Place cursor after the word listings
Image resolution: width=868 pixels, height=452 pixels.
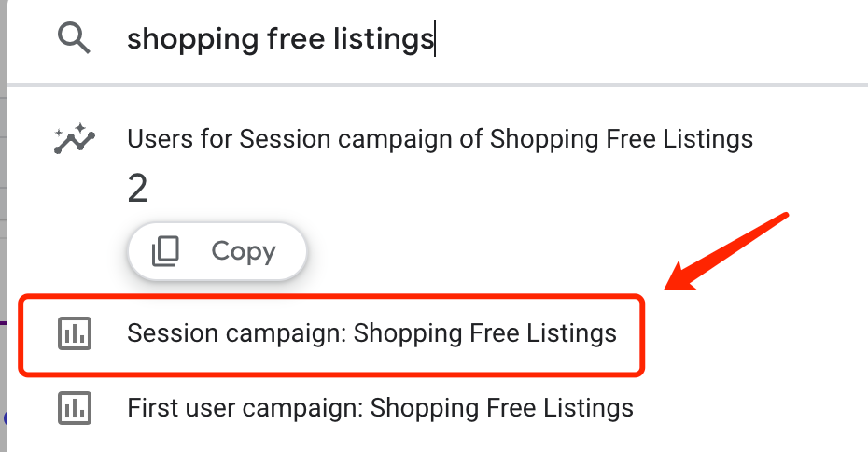click(x=435, y=39)
